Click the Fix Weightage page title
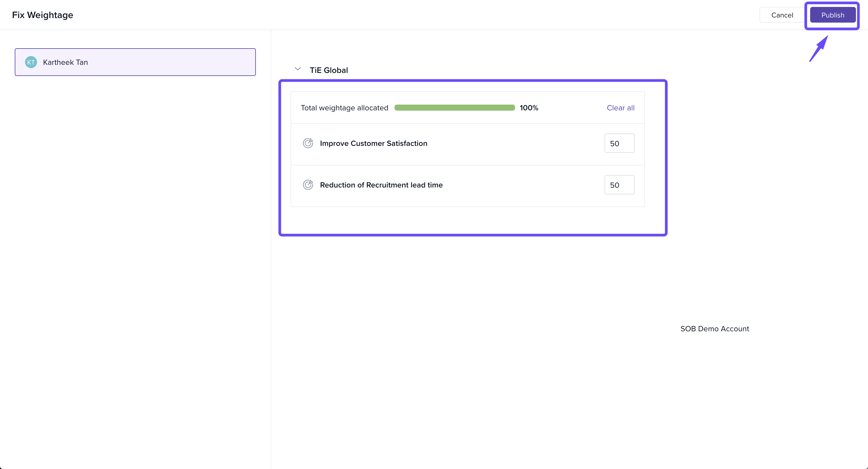This screenshot has width=868, height=469. point(42,15)
